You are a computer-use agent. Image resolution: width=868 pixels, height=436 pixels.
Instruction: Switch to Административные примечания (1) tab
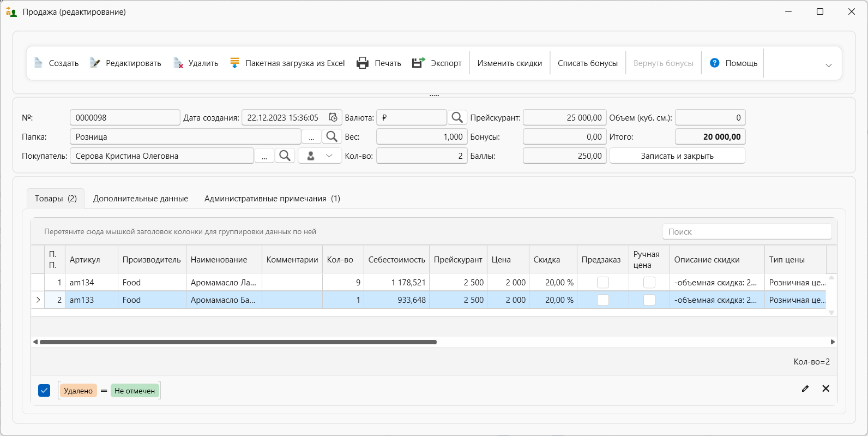point(272,199)
